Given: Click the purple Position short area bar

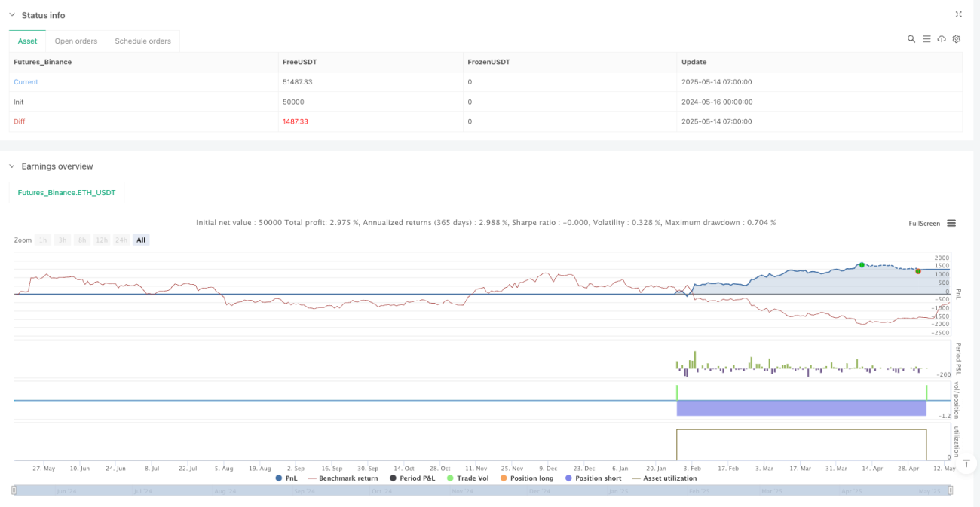Looking at the screenshot, I should click(x=801, y=408).
